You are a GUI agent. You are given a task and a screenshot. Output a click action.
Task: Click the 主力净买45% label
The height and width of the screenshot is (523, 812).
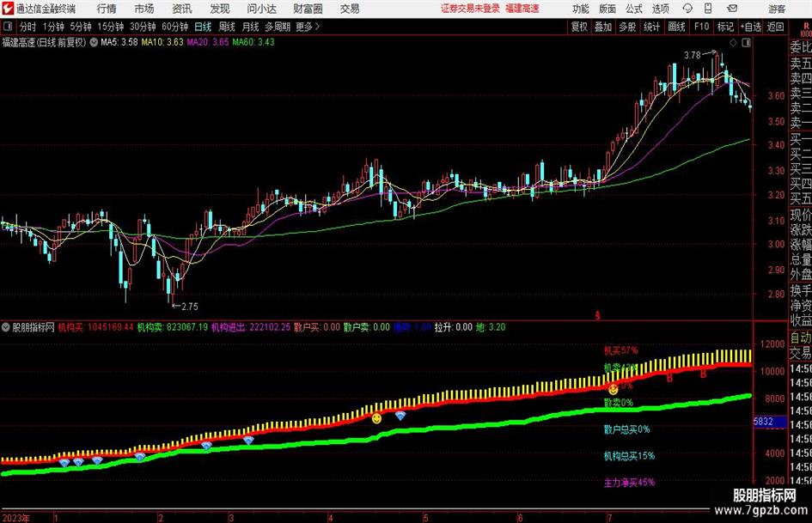629,483
